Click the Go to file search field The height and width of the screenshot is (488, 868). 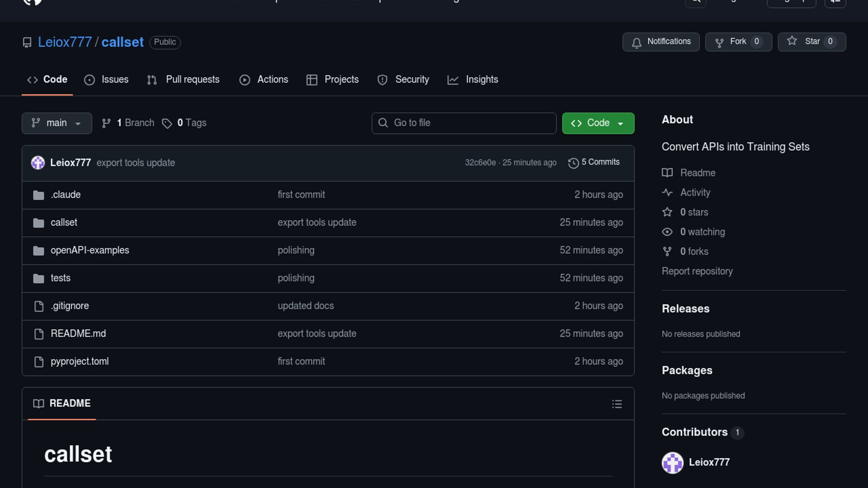point(464,123)
